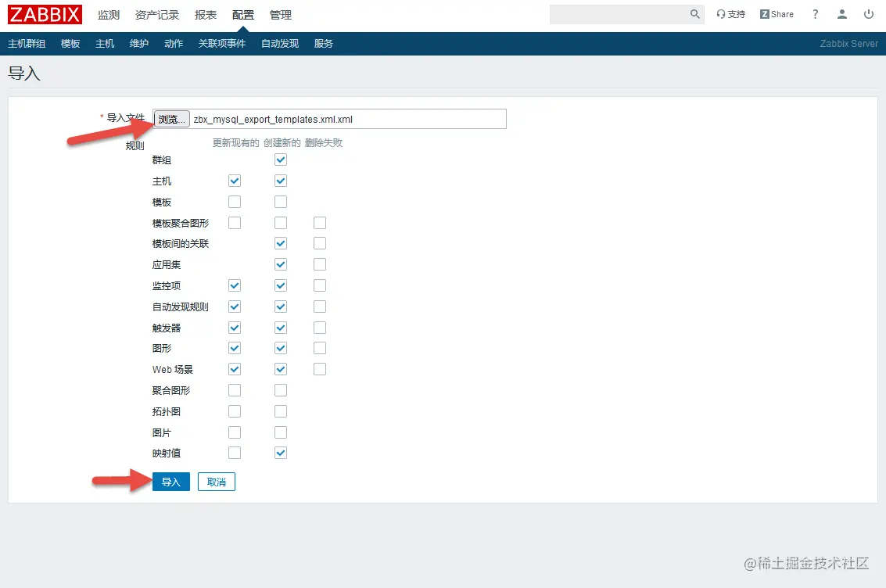The width and height of the screenshot is (886, 588).
Task: Disable 更新现有的 for 主机 row
Action: coord(234,180)
